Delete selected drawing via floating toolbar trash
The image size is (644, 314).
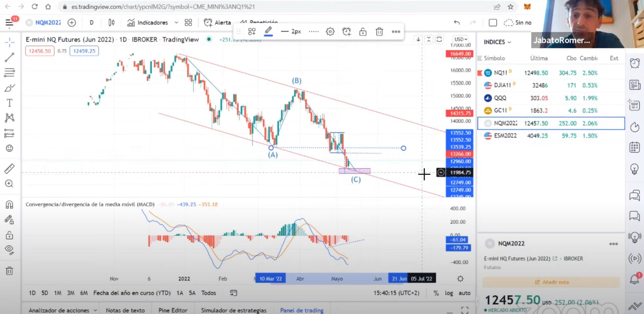tap(379, 32)
